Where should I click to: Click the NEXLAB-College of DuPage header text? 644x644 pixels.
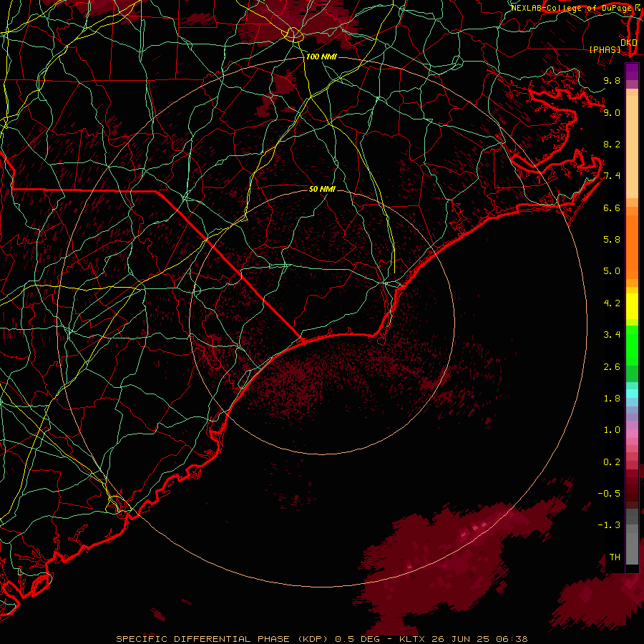coord(573,8)
